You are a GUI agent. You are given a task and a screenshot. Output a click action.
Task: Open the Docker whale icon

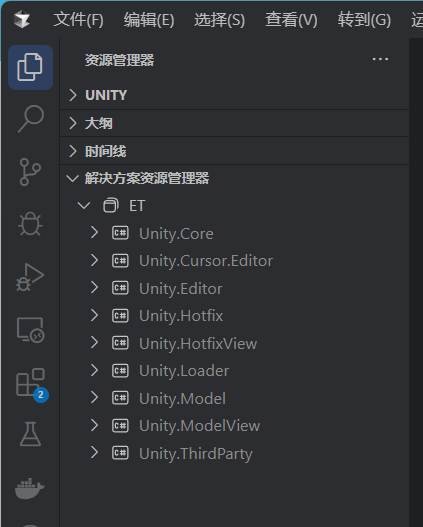[30, 488]
